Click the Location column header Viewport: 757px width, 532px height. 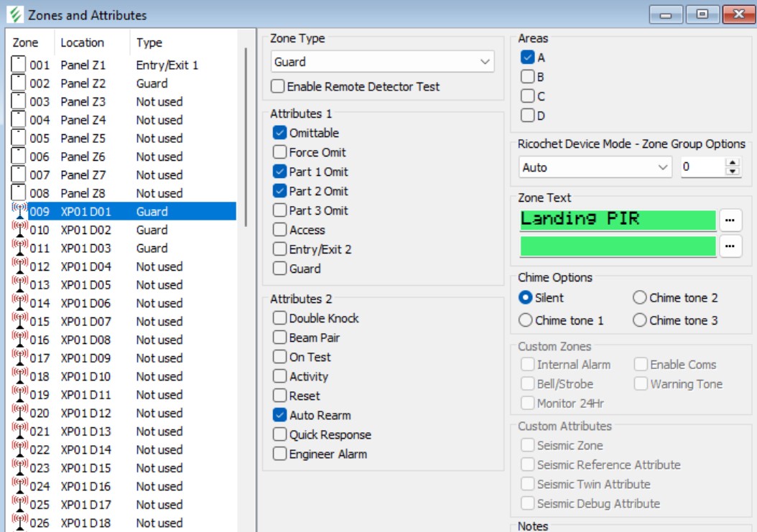(x=82, y=43)
